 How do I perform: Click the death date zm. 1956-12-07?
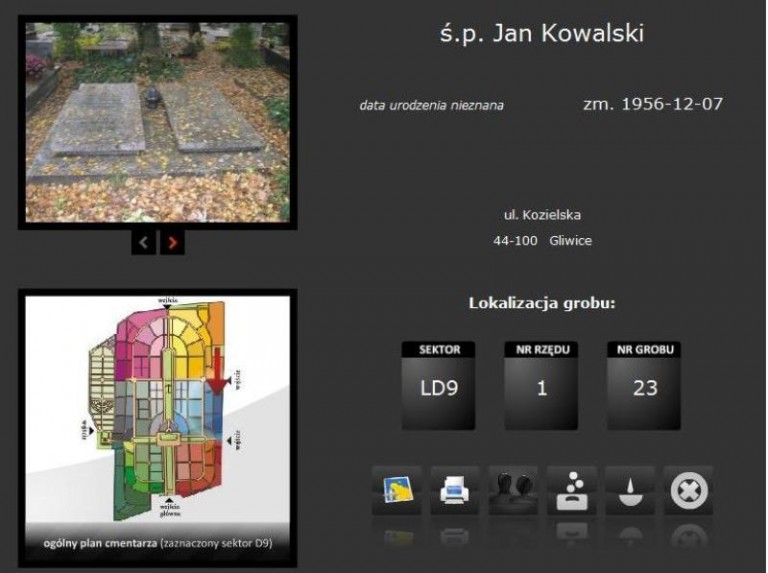pyautogui.click(x=653, y=104)
